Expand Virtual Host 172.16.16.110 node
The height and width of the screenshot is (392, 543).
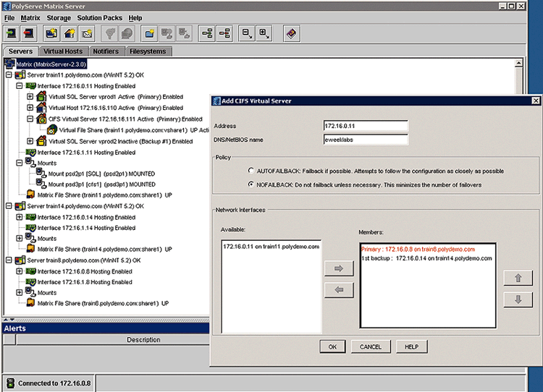coord(30,108)
